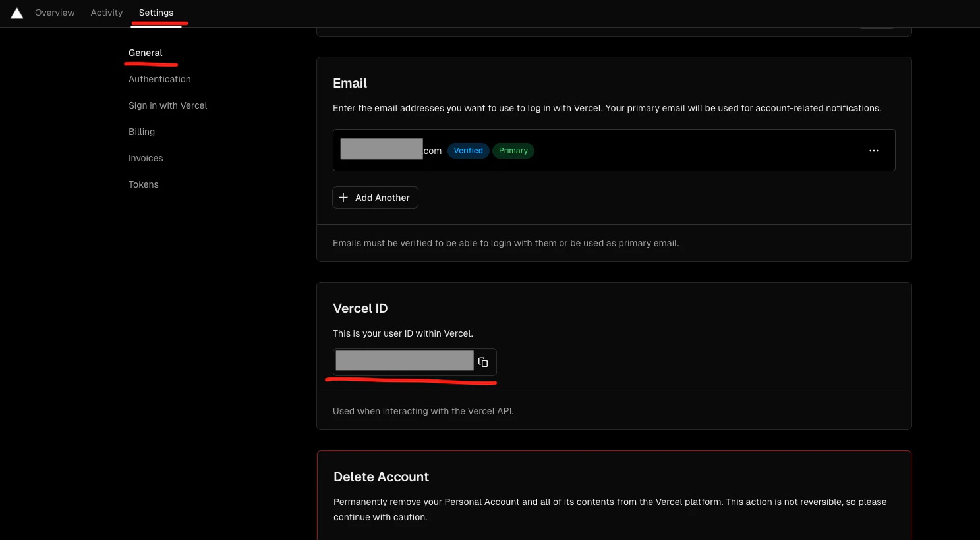Click the plus icon in Add Another
Image resolution: width=980 pixels, height=540 pixels.
pyautogui.click(x=343, y=198)
